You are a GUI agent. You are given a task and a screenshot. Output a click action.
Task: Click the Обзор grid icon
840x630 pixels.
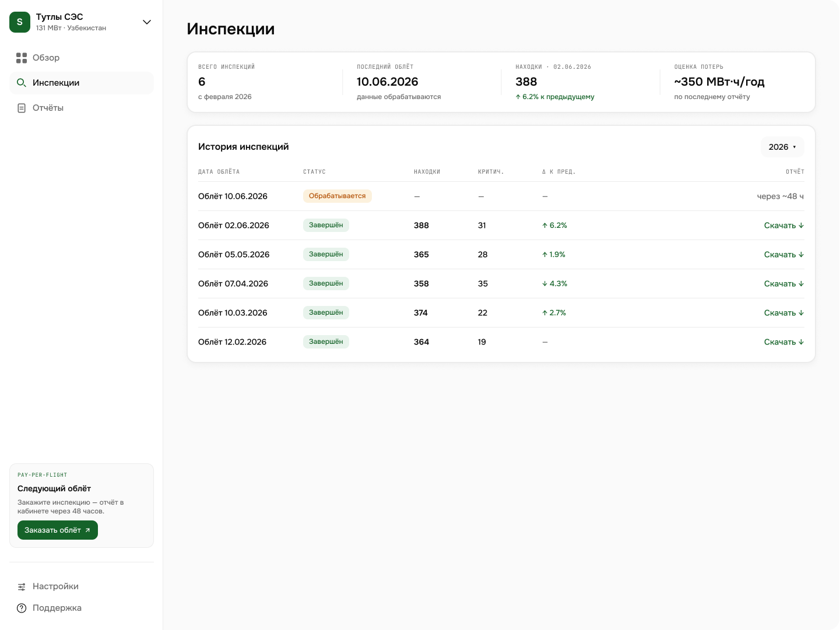point(22,58)
